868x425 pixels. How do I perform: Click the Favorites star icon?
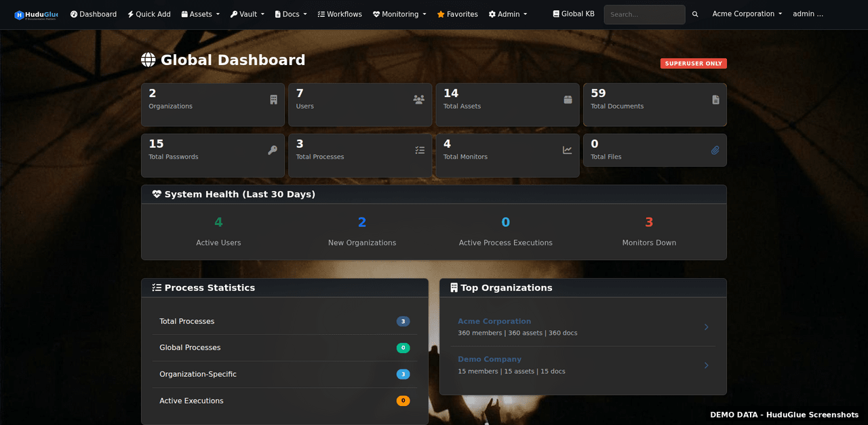441,14
